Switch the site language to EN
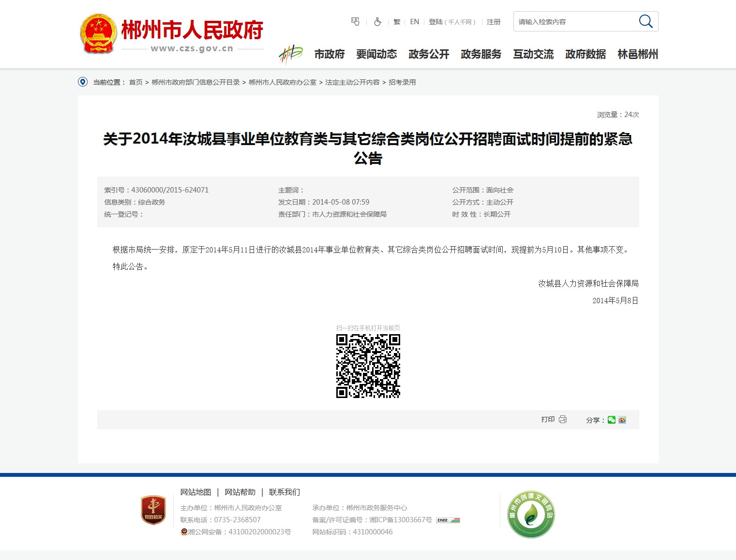The height and width of the screenshot is (560, 736). click(414, 22)
